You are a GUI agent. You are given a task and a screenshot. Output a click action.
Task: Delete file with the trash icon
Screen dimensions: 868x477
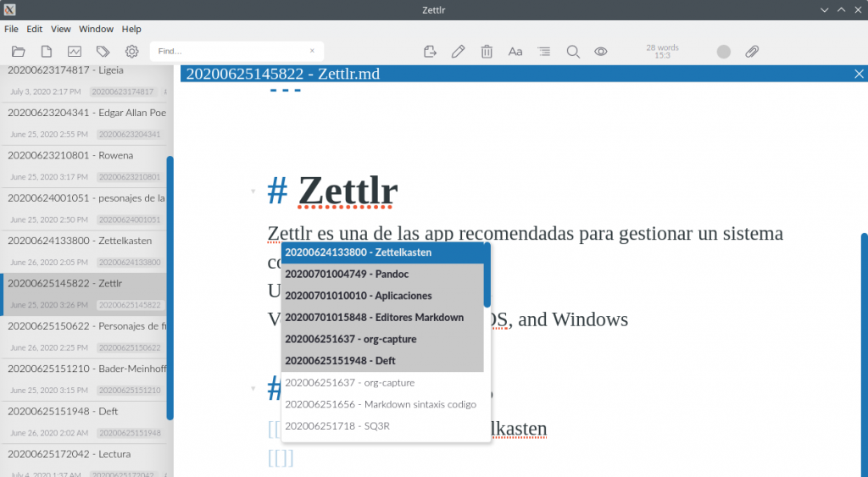pyautogui.click(x=487, y=52)
